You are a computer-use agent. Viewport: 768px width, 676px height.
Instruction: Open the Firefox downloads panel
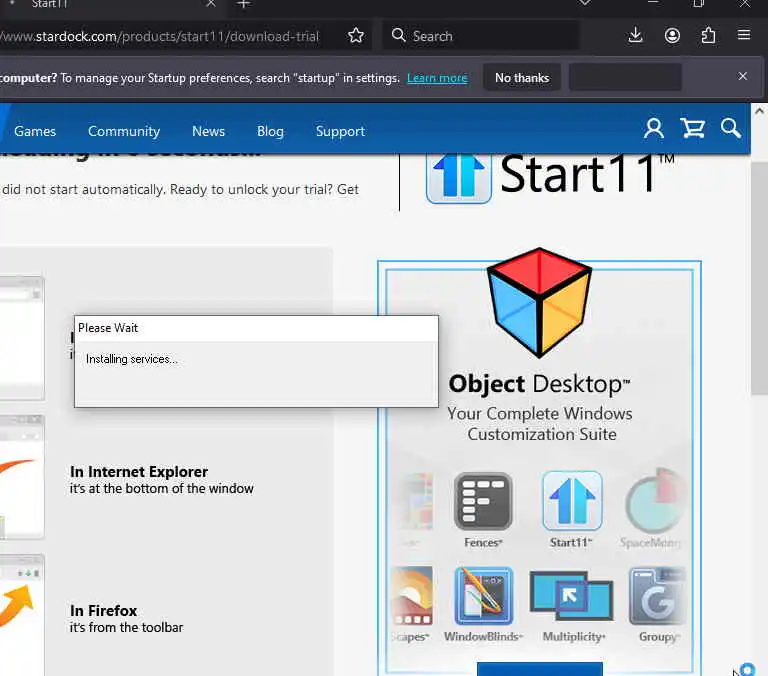635,35
